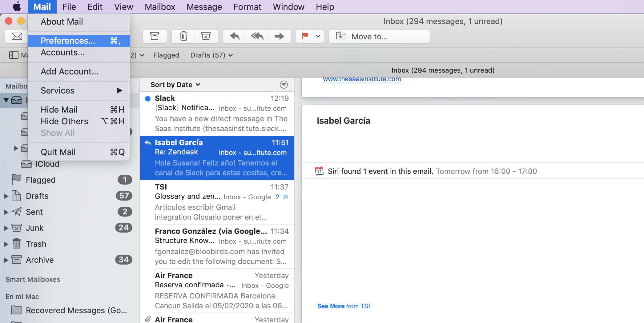Open the Move to... dropdown
The height and width of the screenshot is (323, 644).
click(379, 36)
